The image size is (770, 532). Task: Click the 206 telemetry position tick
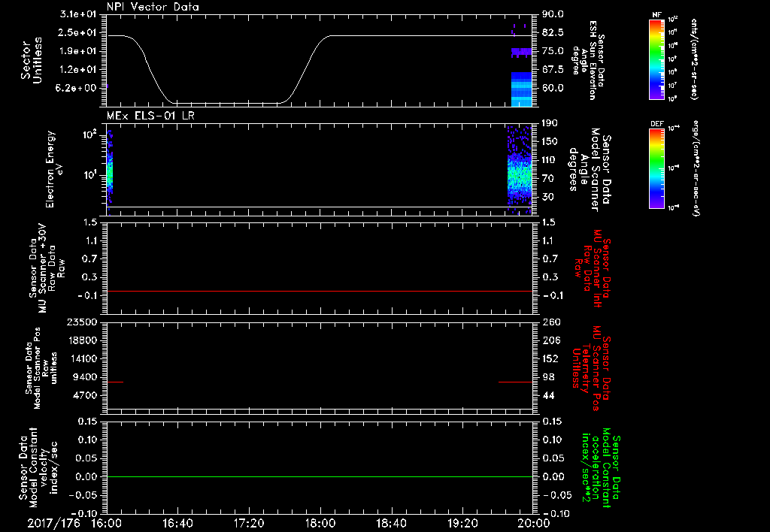pyautogui.click(x=551, y=340)
